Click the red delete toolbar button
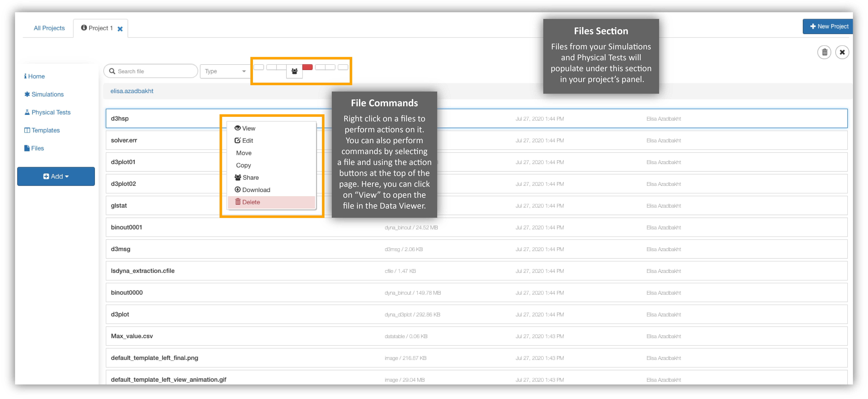The width and height of the screenshot is (868, 399). pos(307,67)
